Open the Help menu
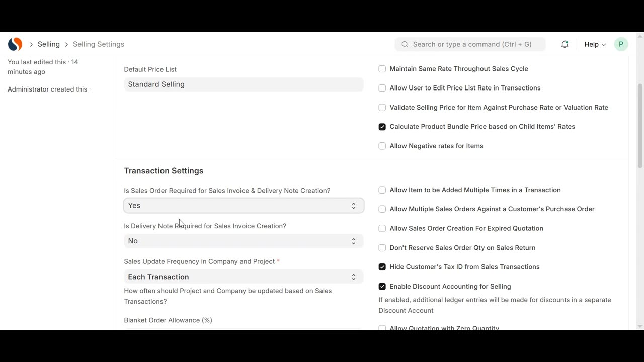The height and width of the screenshot is (362, 644). [x=595, y=44]
